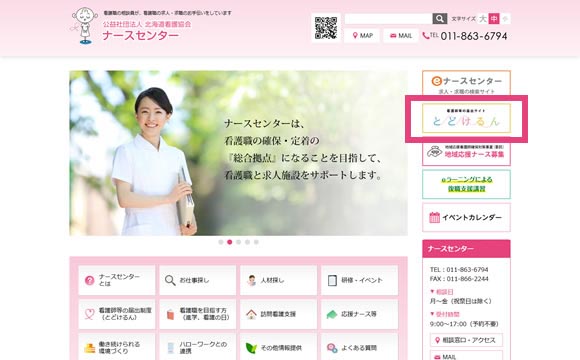Open 訪問看護支援 house tile
580x360 pixels.
click(x=278, y=314)
